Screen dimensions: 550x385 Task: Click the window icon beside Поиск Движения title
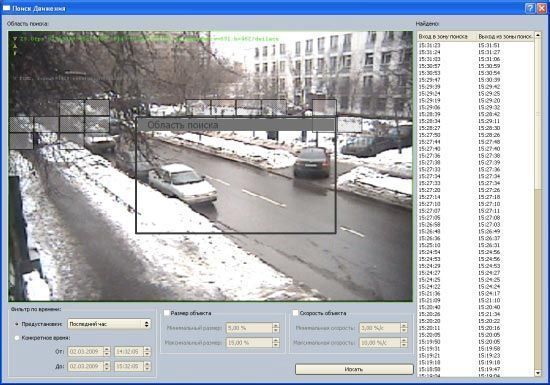[6, 8]
